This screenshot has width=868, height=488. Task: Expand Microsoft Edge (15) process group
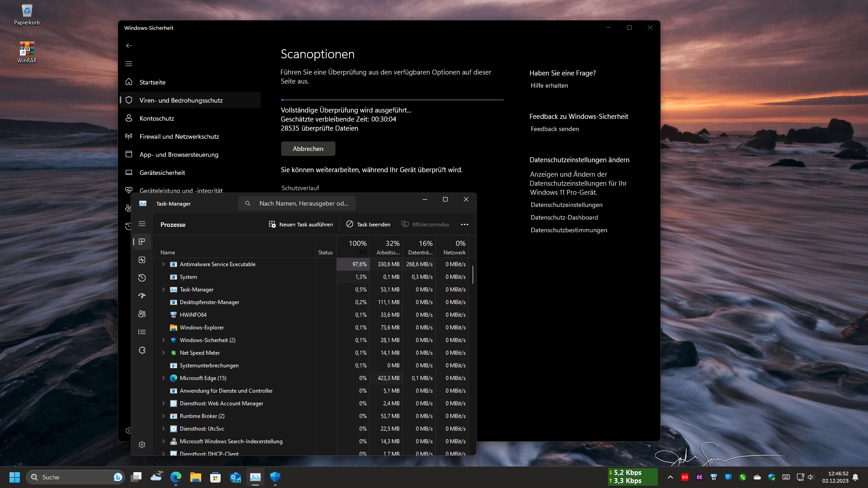point(164,378)
